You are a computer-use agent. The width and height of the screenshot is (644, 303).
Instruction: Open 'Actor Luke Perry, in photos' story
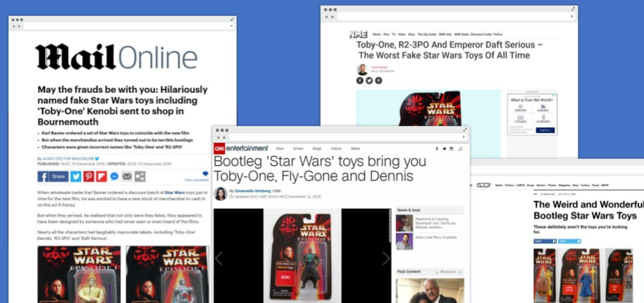pyautogui.click(x=436, y=237)
